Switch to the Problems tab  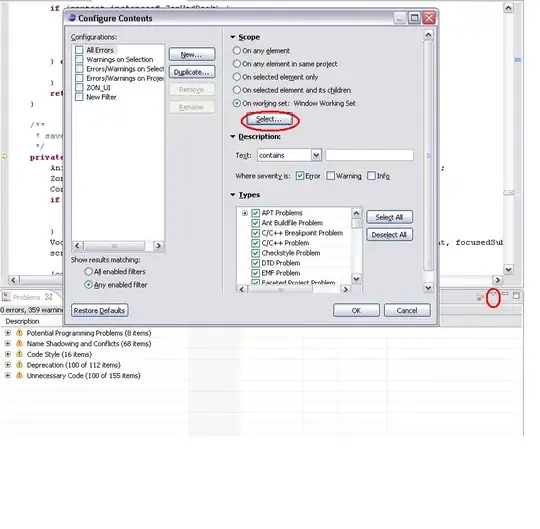tap(27, 297)
